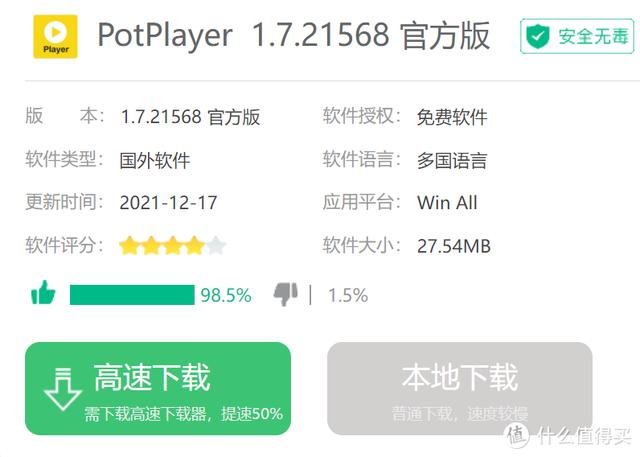Click the 国外软件 category value
The image size is (640, 457).
(x=155, y=160)
